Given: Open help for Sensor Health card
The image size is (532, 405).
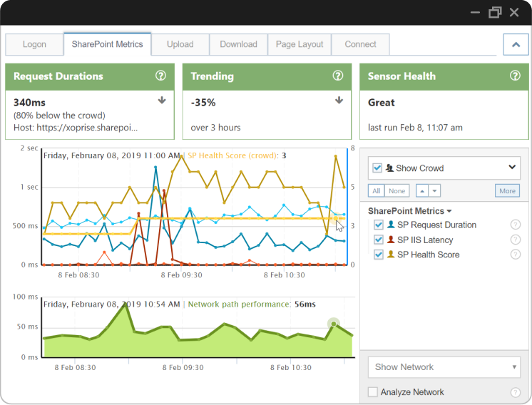Looking at the screenshot, I should tap(515, 76).
